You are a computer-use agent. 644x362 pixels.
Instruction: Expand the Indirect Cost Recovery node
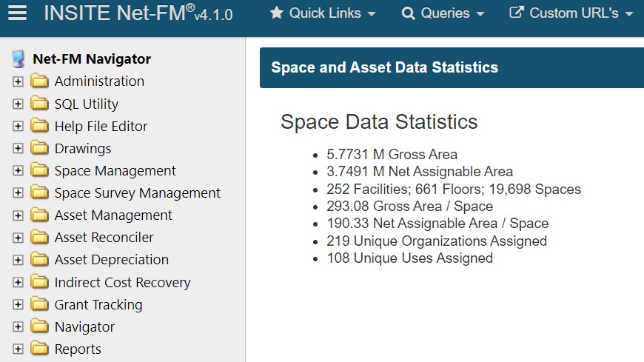(x=18, y=282)
